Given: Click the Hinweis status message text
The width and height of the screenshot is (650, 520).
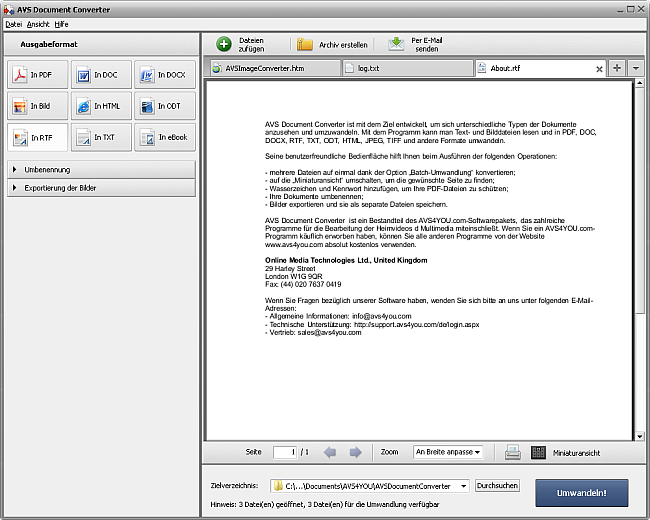Looking at the screenshot, I should pyautogui.click(x=325, y=504).
